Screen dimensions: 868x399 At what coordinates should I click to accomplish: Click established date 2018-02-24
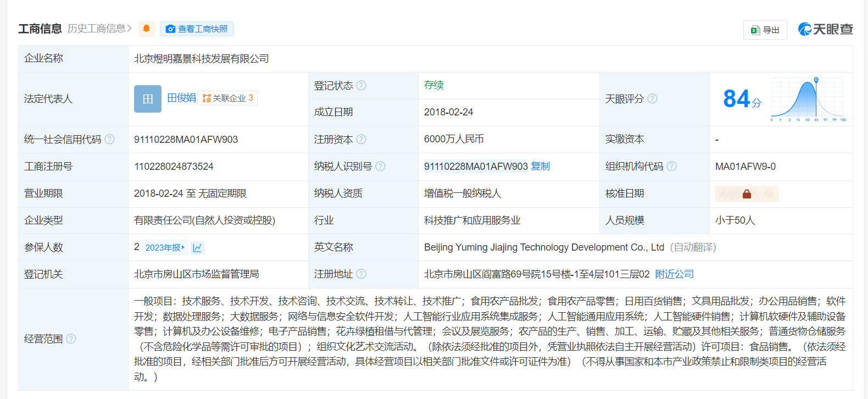click(448, 112)
